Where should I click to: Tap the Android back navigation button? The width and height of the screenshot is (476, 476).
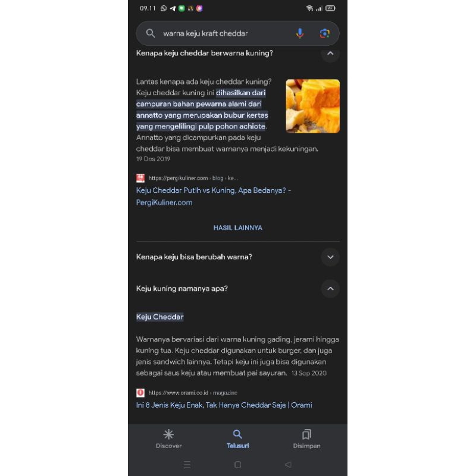[x=288, y=465]
